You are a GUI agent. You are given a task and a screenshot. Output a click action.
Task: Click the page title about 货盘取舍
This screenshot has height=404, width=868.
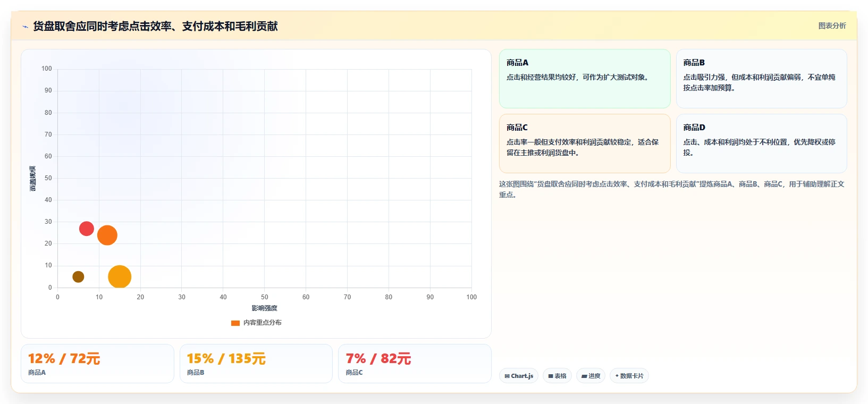coord(155,26)
